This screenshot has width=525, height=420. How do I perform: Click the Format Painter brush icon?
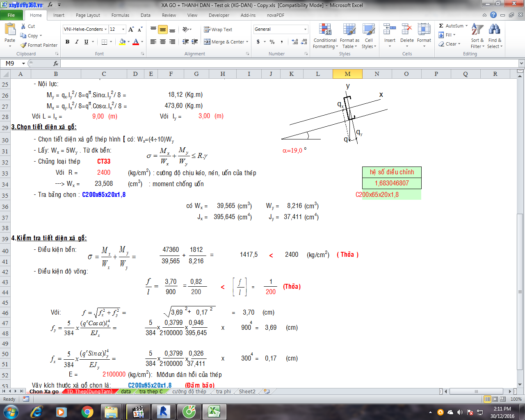tap(24, 45)
